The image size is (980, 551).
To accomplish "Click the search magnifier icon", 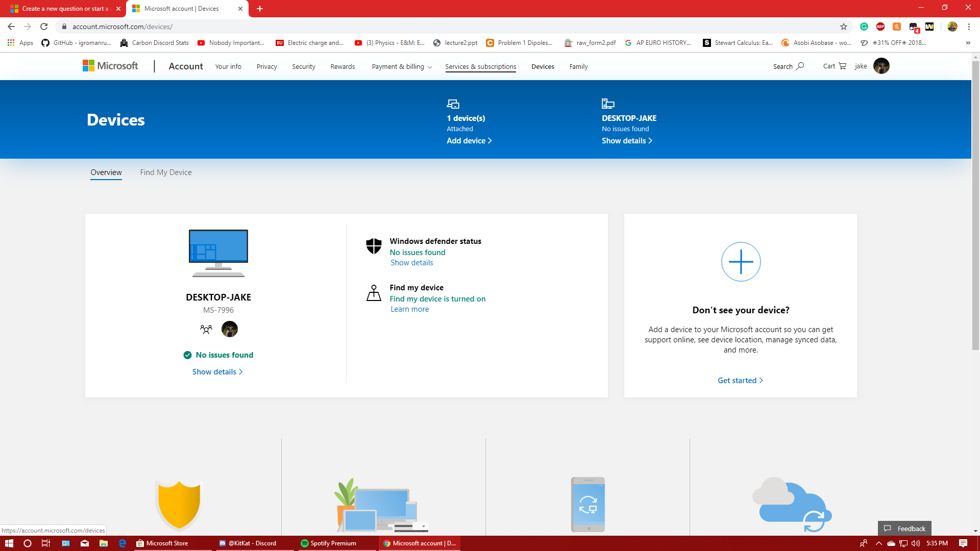I will (x=800, y=66).
